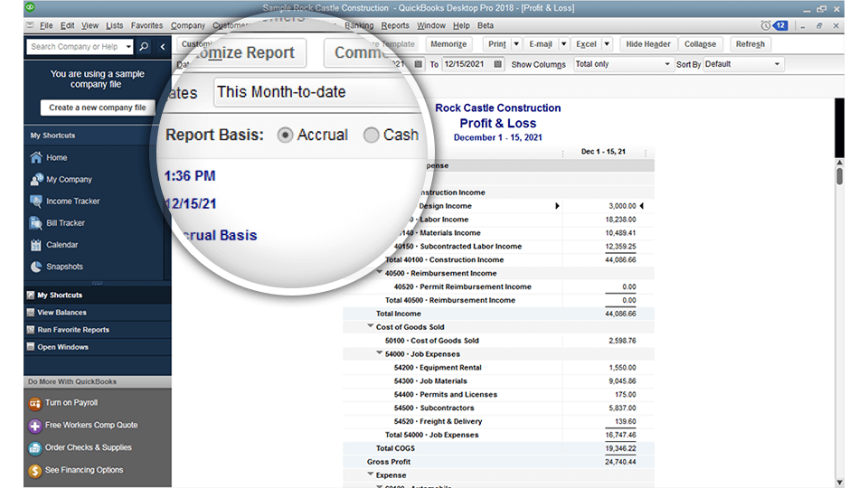The width and height of the screenshot is (868, 488).
Task: Click the Dec 1 - 15, 21 column header
Action: (x=603, y=152)
